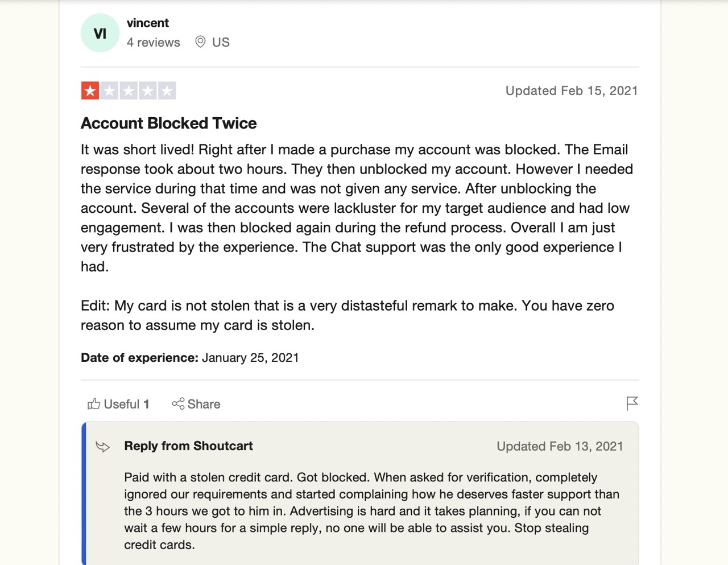Click the 'Updated Feb 15, 2021' review date
Screen dimensions: 728x565
click(572, 91)
